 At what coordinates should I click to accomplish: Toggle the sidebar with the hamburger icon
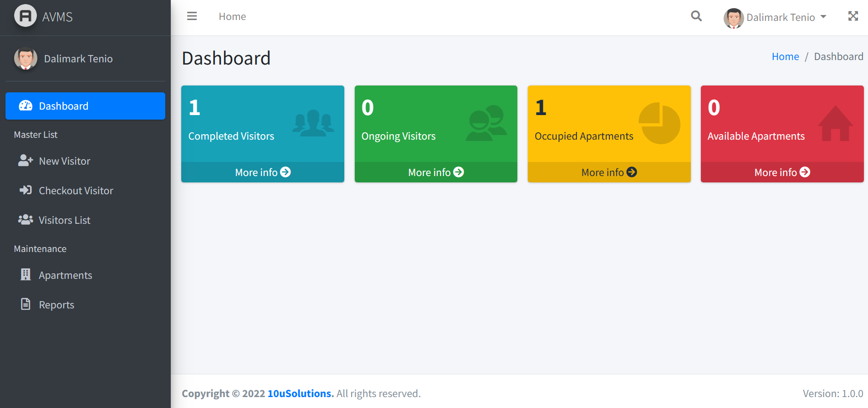point(192,16)
